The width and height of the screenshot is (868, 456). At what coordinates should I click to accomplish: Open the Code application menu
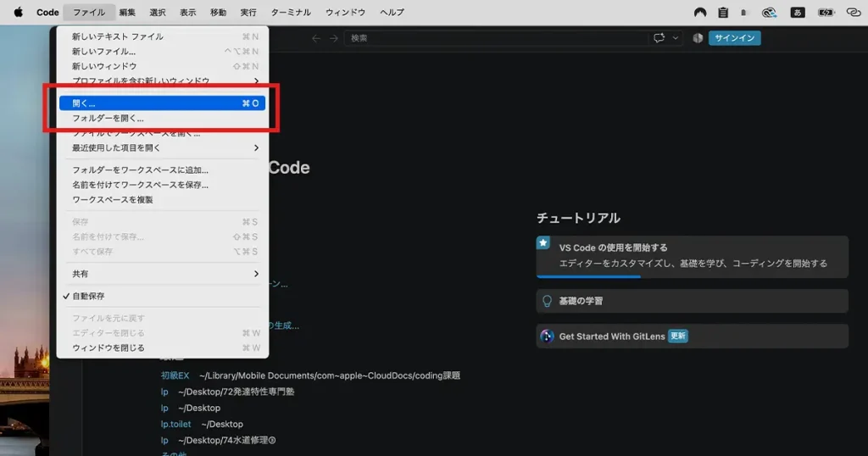[x=47, y=12]
